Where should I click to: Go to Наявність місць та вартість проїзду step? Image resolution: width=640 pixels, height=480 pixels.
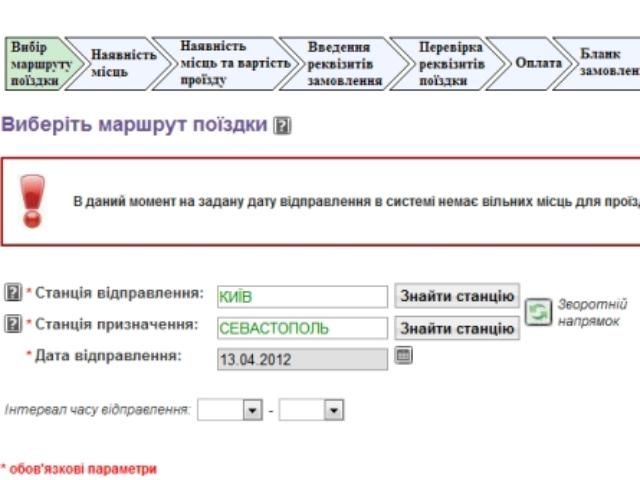(x=227, y=64)
